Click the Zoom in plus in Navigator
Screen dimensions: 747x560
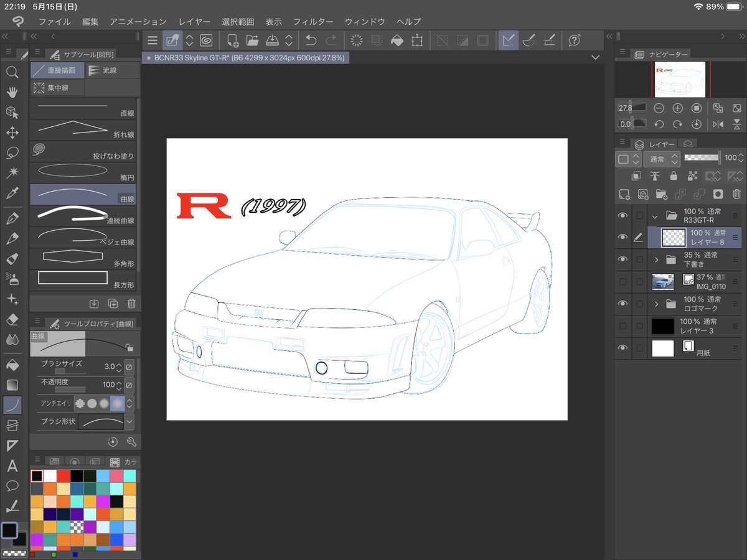[x=678, y=108]
